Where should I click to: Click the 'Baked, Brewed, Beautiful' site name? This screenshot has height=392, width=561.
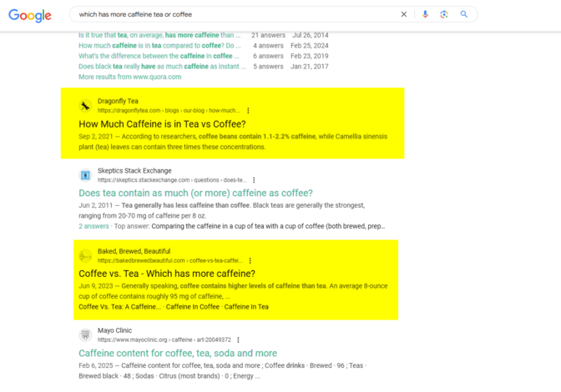coord(134,251)
